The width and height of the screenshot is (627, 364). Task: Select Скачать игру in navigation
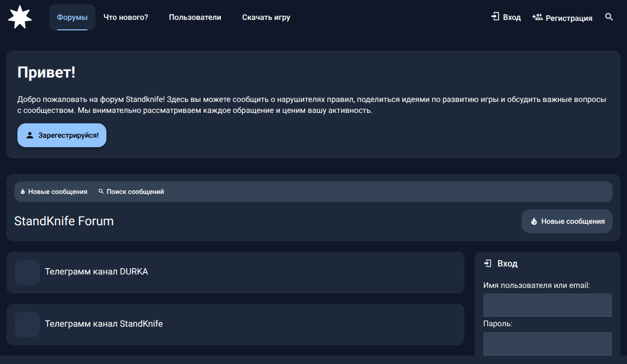click(x=266, y=17)
